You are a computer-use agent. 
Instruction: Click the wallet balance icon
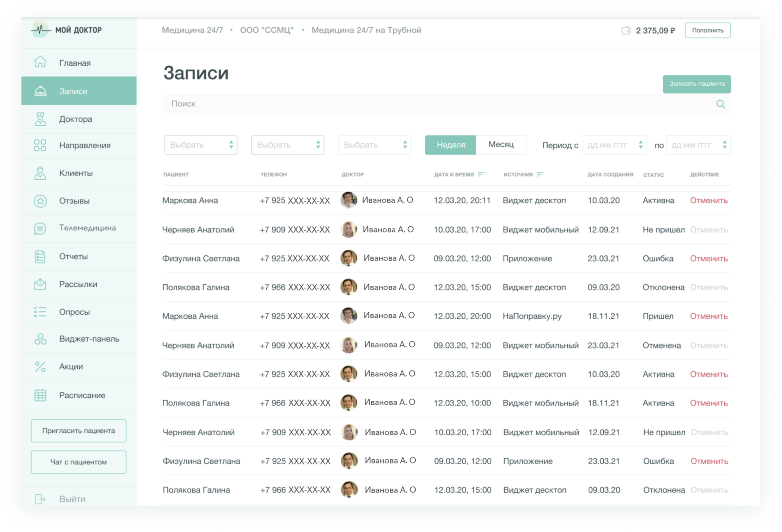point(626,31)
